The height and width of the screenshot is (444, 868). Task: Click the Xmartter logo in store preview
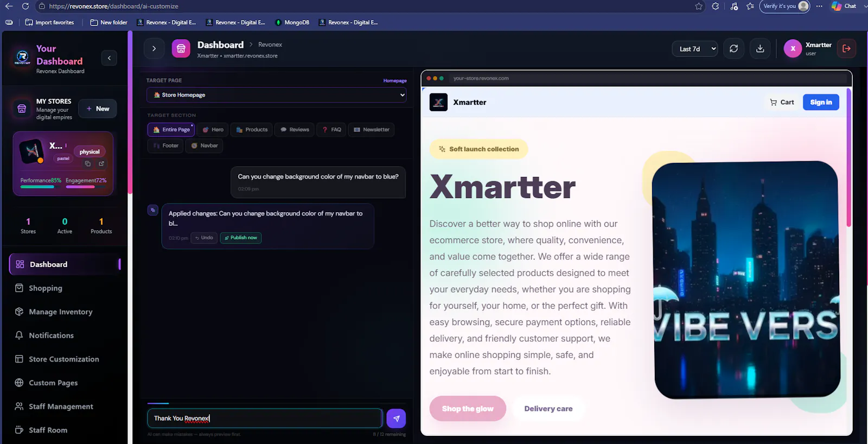click(438, 102)
